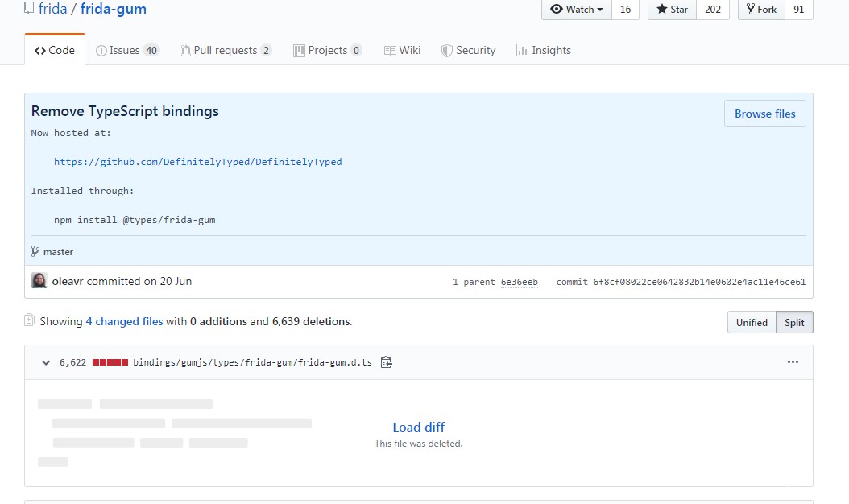Image resolution: width=849 pixels, height=504 pixels.
Task: Click the Pull requests icon
Action: [x=185, y=51]
